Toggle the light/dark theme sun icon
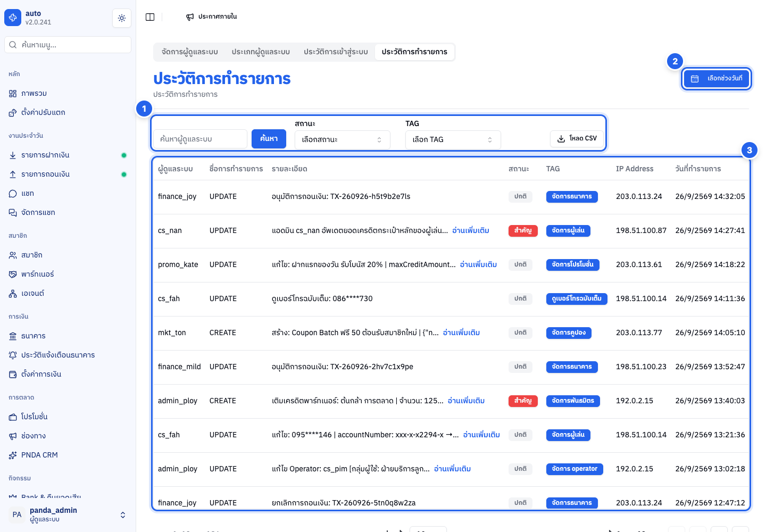The height and width of the screenshot is (532, 766). [122, 18]
